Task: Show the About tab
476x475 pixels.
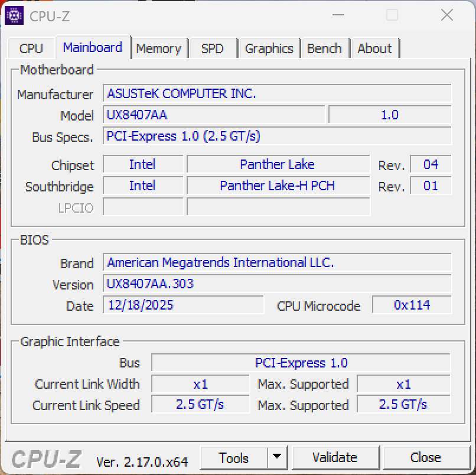Action: pos(374,48)
